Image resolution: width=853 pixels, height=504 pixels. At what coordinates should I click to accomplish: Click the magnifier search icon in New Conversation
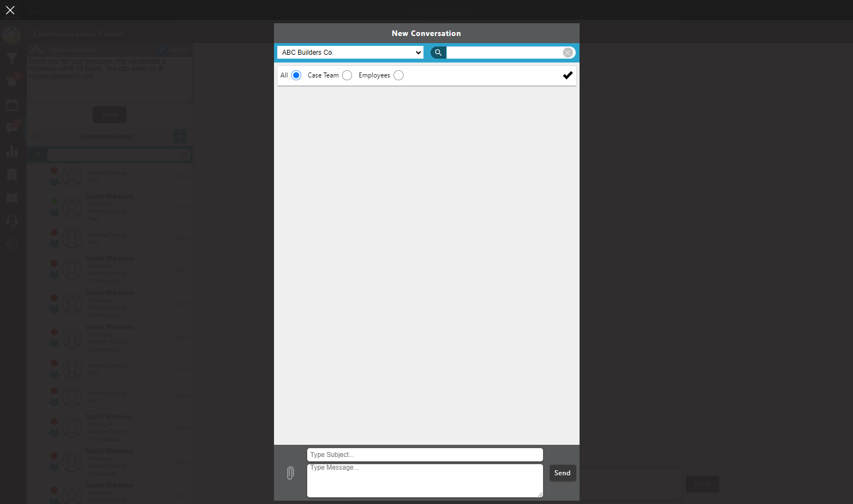(438, 53)
